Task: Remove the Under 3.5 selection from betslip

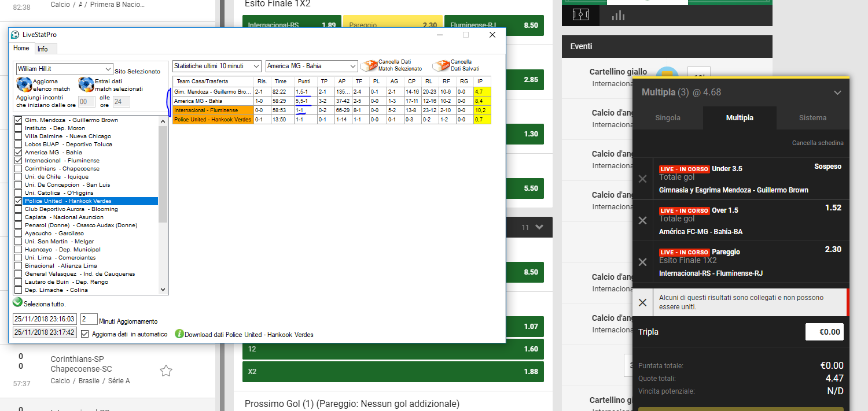Action: (x=642, y=179)
